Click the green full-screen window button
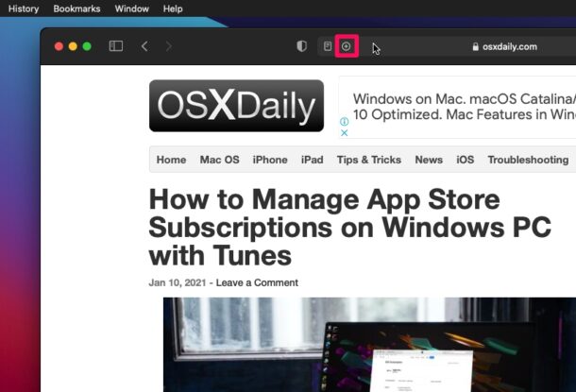The height and width of the screenshot is (392, 576). [87, 46]
